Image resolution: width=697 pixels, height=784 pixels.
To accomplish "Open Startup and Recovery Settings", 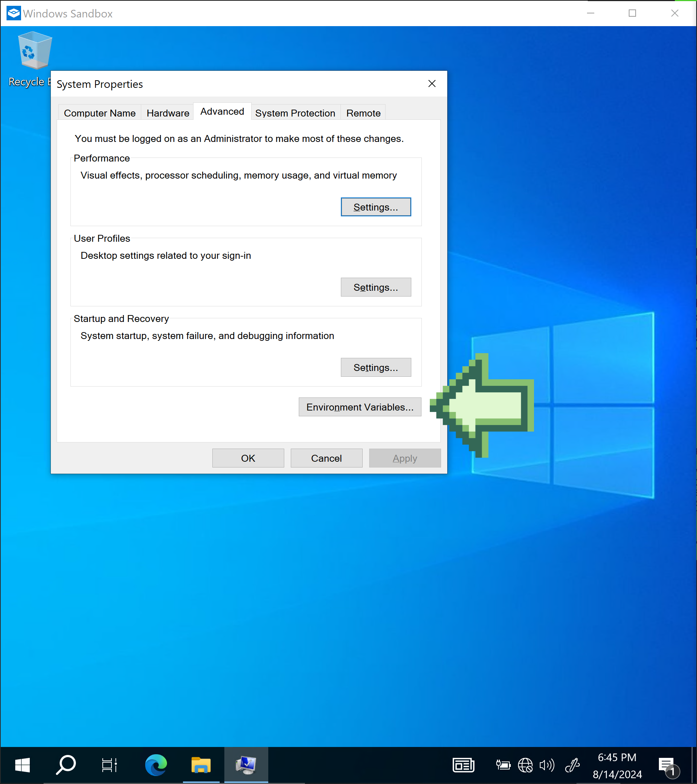I will coord(375,367).
